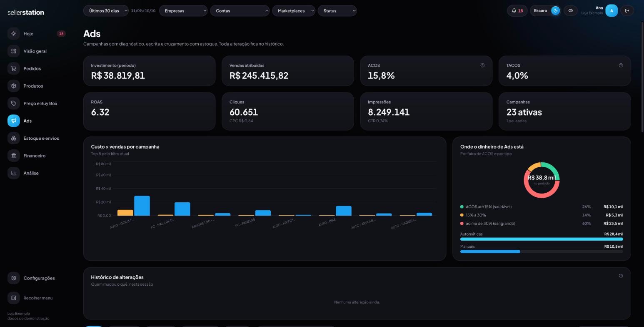Click the Recolher menu icon
The image size is (644, 327).
tap(14, 298)
